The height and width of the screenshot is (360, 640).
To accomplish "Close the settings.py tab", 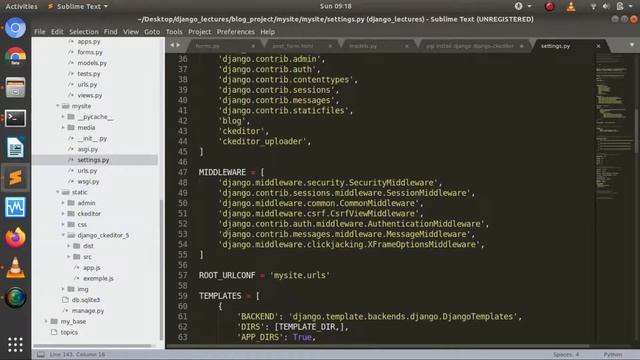I will click(x=598, y=46).
